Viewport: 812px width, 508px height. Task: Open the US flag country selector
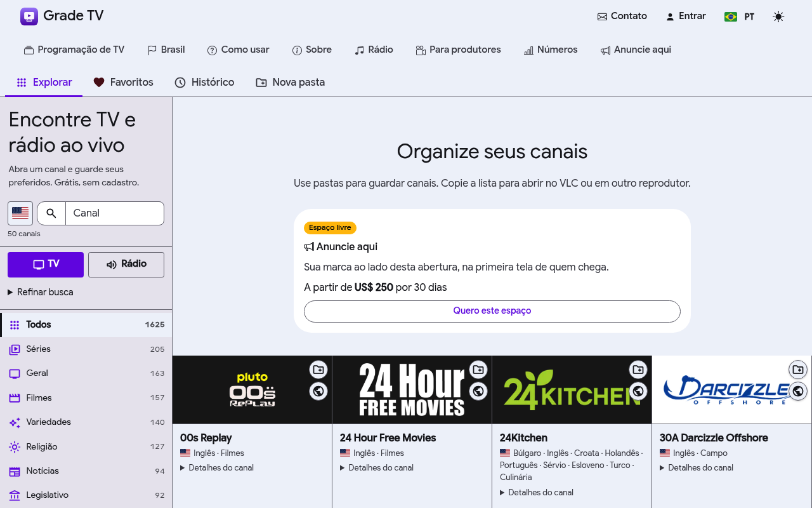(x=20, y=213)
